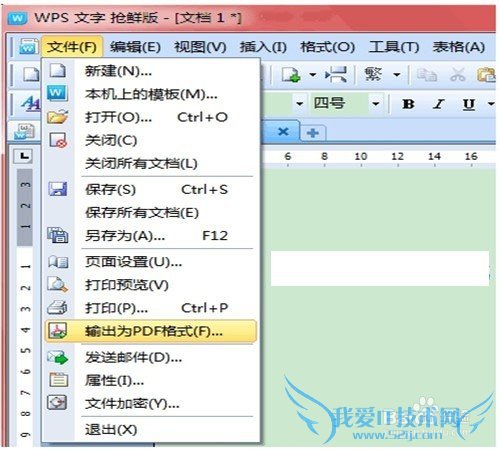
Task: Click inside the white document page
Action: (x=380, y=269)
